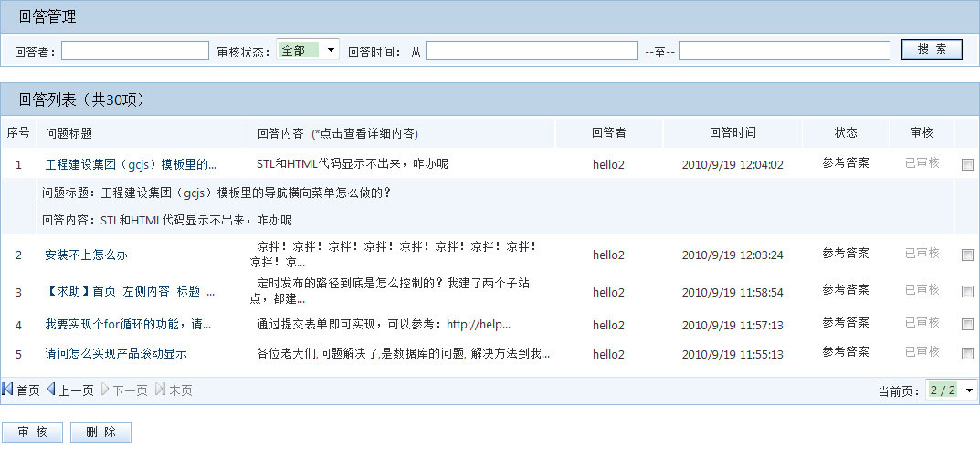Click 已审核 in 安装不上怎么办 row

[922, 254]
